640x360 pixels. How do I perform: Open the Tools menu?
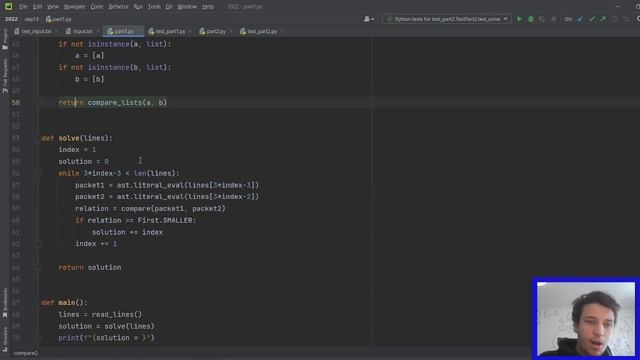pos(154,7)
